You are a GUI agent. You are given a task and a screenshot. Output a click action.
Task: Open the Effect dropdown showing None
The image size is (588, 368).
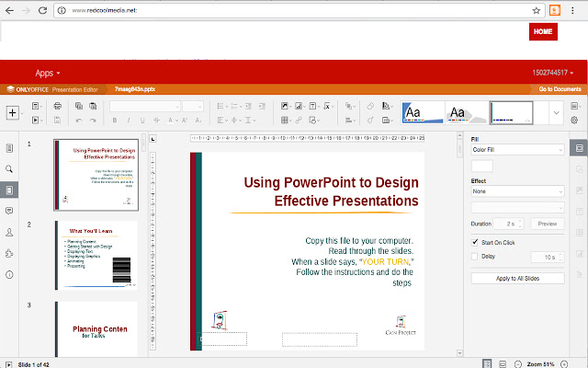pyautogui.click(x=516, y=192)
